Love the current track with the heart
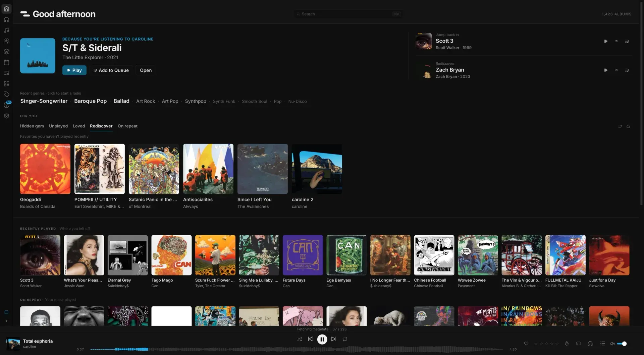 point(526,344)
